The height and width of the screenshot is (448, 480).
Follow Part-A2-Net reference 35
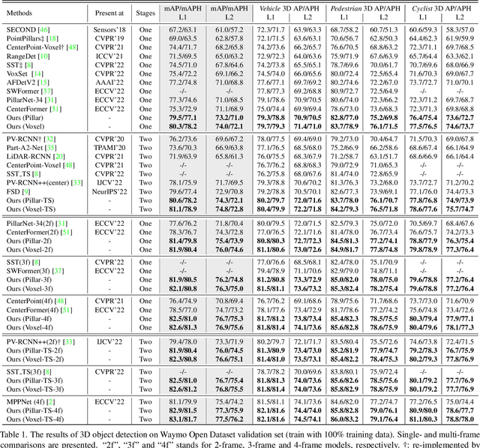56,149
